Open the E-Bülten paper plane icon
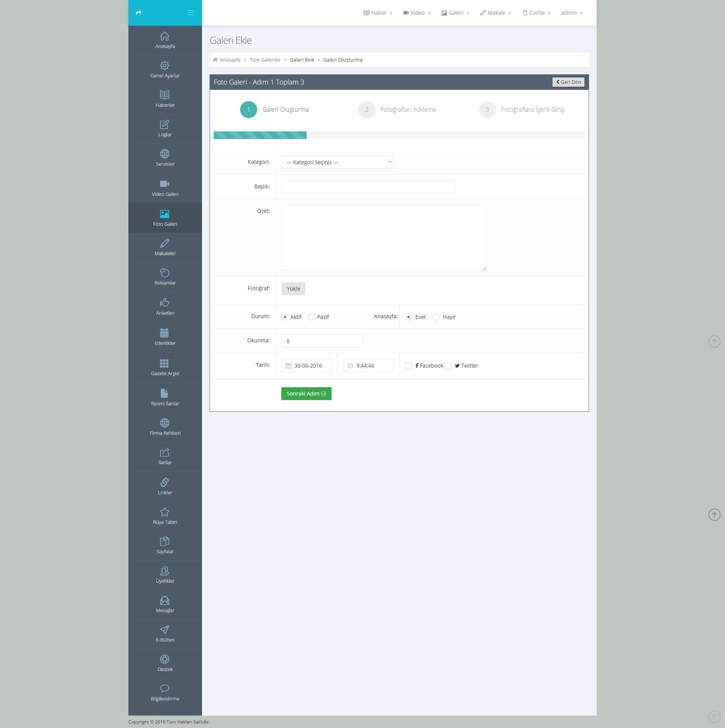This screenshot has width=725, height=728. [165, 630]
